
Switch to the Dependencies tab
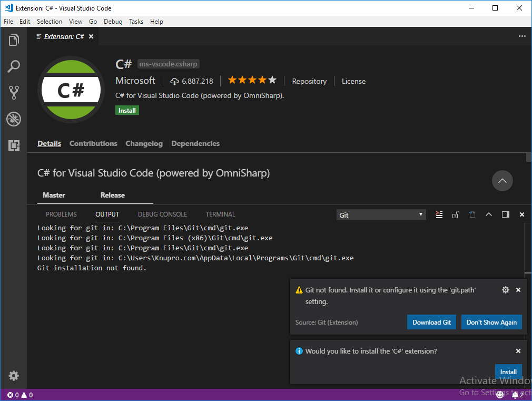pos(195,143)
